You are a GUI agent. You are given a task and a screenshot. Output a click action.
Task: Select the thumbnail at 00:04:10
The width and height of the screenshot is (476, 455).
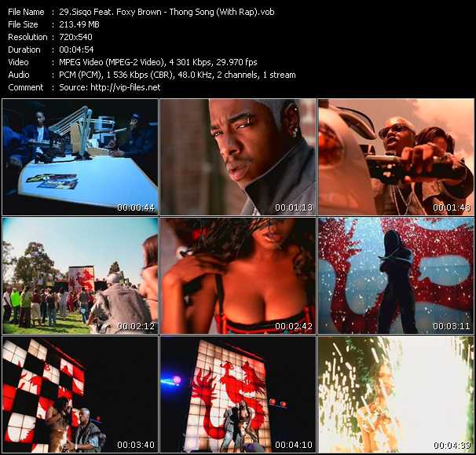[238, 394]
